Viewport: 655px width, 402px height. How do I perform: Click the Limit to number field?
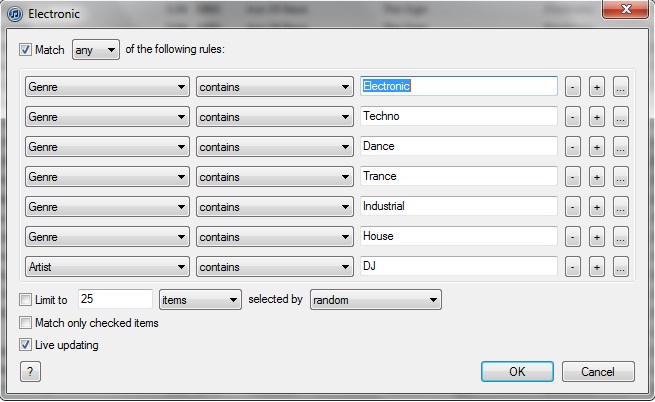114,299
